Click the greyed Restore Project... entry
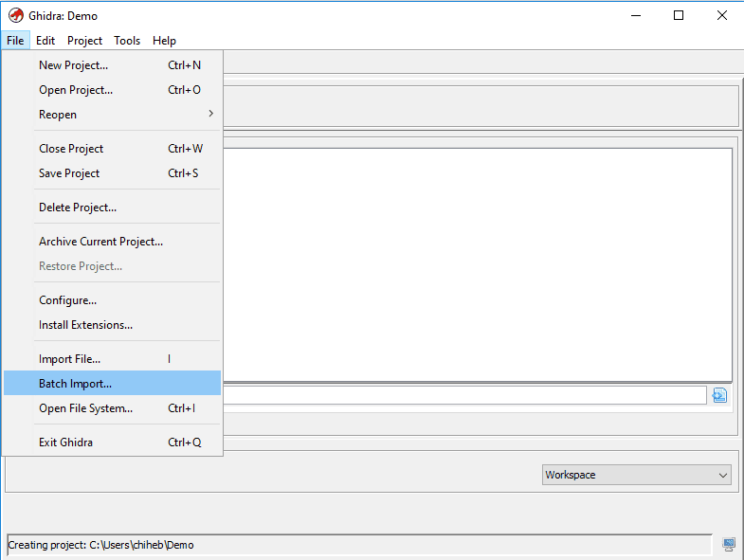This screenshot has width=744, height=560. [113, 266]
